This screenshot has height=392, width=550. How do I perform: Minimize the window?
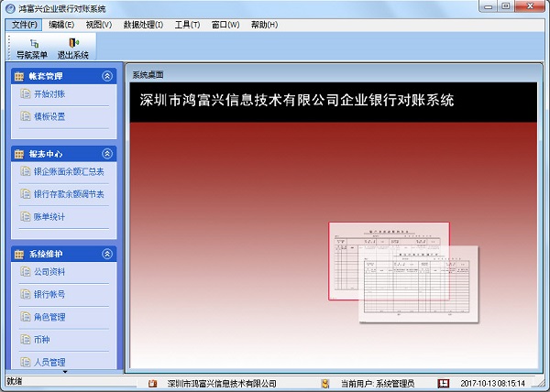[488, 6]
